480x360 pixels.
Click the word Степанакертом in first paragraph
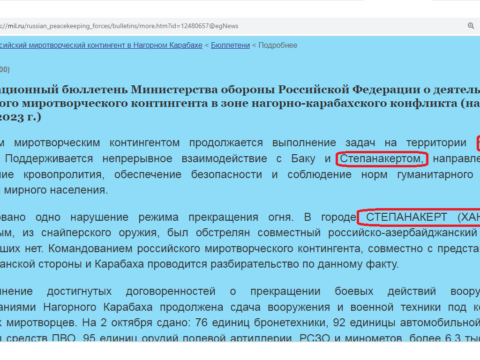[382, 159]
